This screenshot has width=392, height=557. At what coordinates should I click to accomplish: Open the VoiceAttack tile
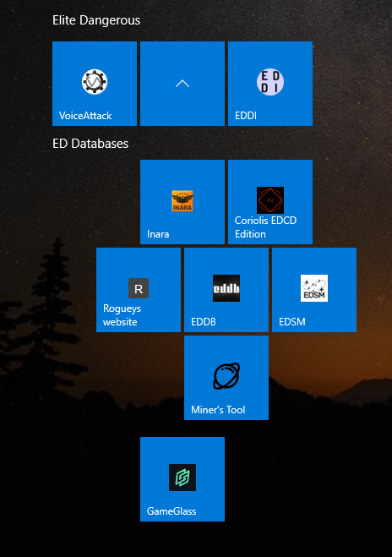pos(95,84)
